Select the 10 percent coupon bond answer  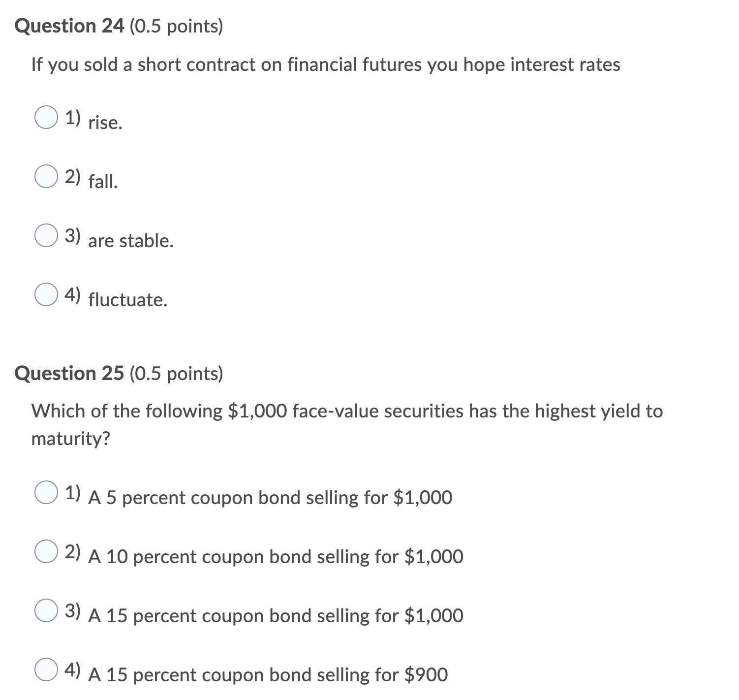47,551
